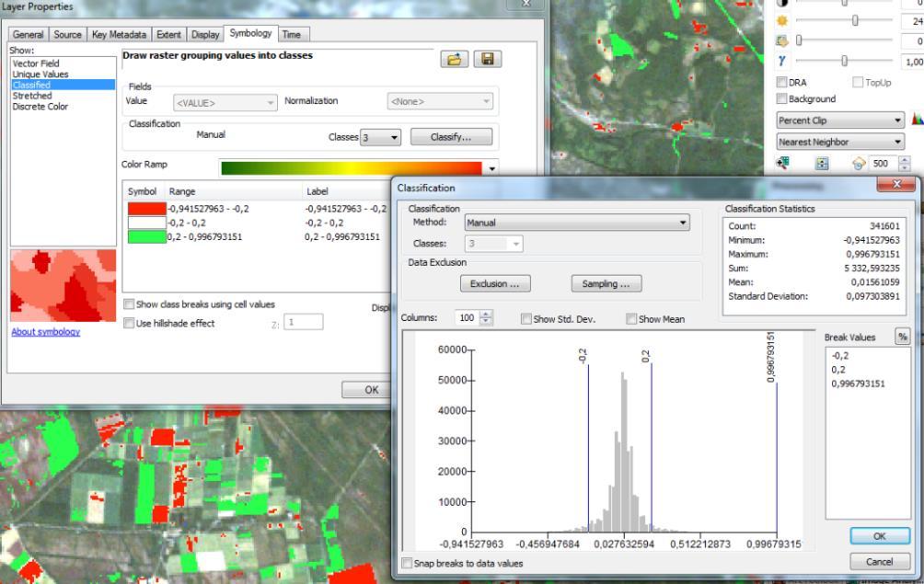Toggle Show Mean checkbox

coord(631,319)
